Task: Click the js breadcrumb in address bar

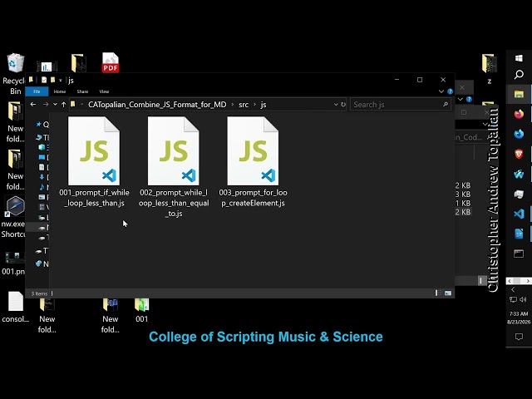Action: coord(264,105)
